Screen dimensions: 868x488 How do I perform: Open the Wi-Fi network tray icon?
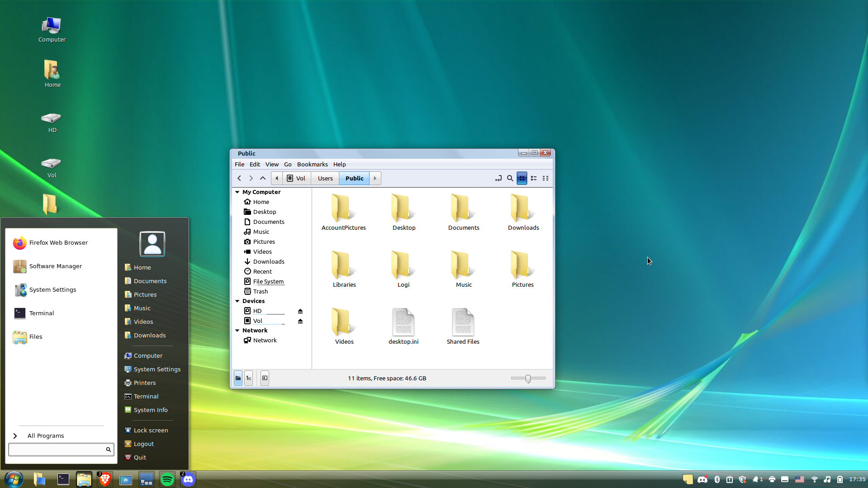[815, 479]
